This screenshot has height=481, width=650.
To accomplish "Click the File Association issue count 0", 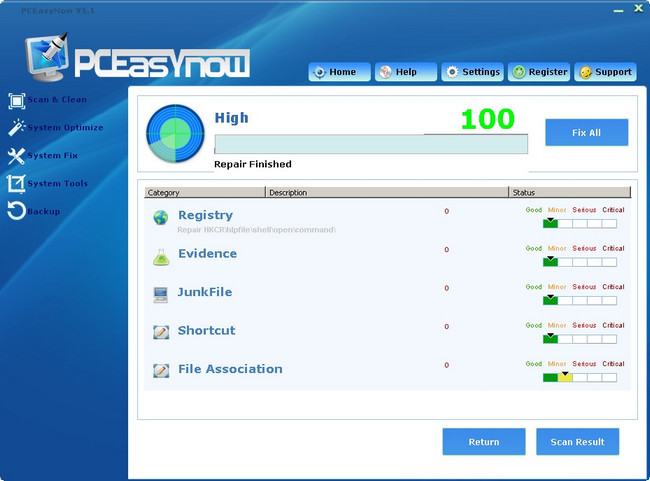I will (446, 365).
